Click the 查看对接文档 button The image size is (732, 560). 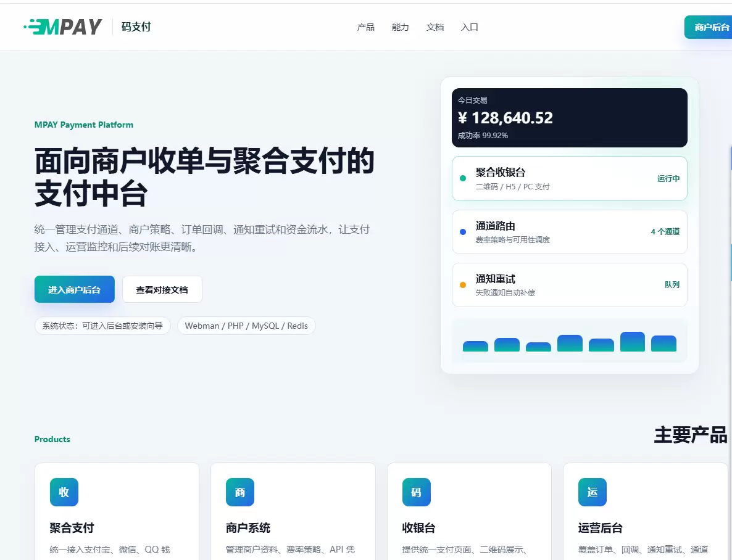coord(162,289)
